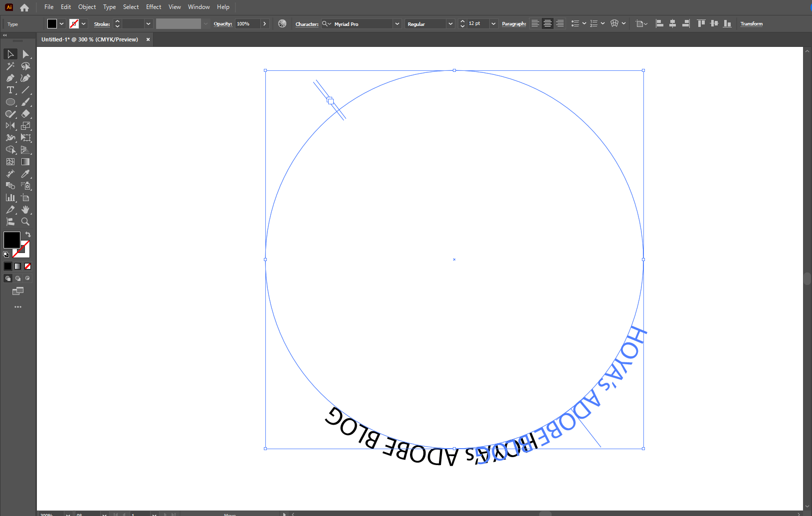The width and height of the screenshot is (812, 516).
Task: Open the Window menu
Action: pos(199,7)
